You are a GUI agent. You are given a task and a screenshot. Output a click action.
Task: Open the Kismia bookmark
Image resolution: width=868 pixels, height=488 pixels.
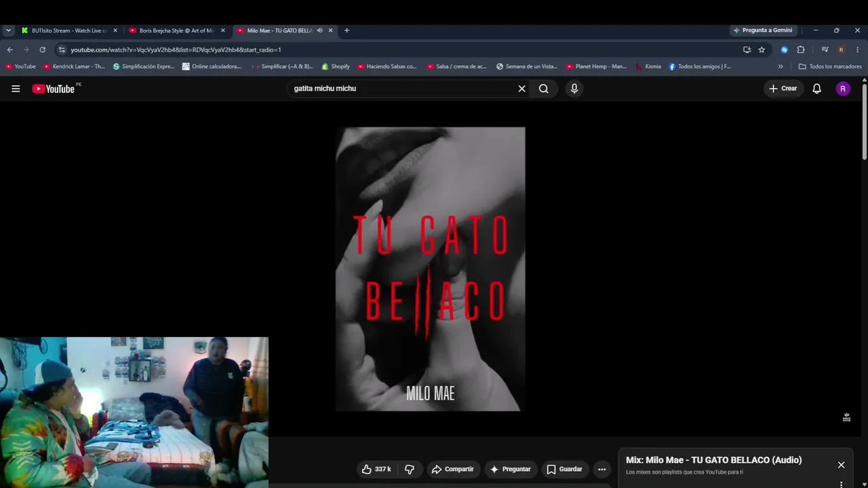(x=648, y=66)
